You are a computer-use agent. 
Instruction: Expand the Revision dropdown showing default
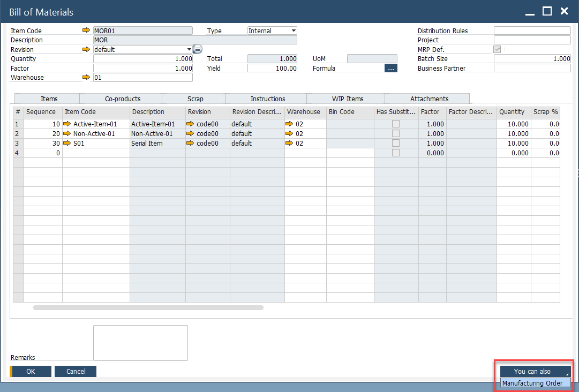click(189, 49)
